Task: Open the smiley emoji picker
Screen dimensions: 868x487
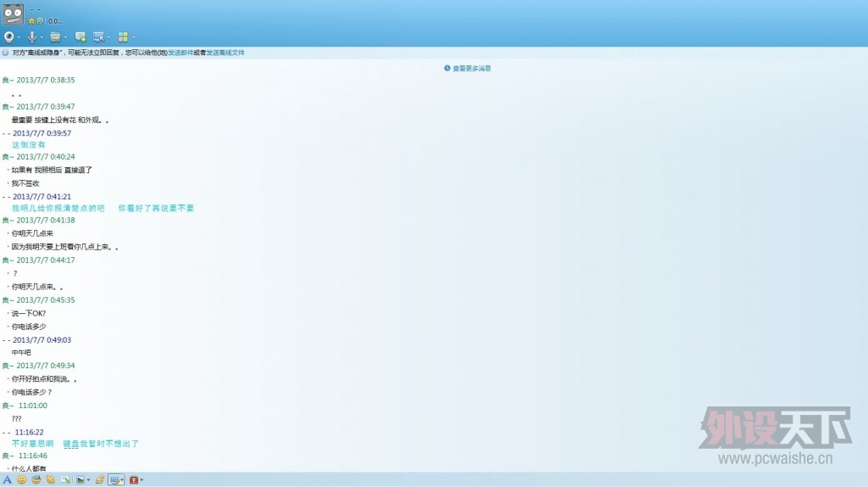Action: (x=21, y=480)
